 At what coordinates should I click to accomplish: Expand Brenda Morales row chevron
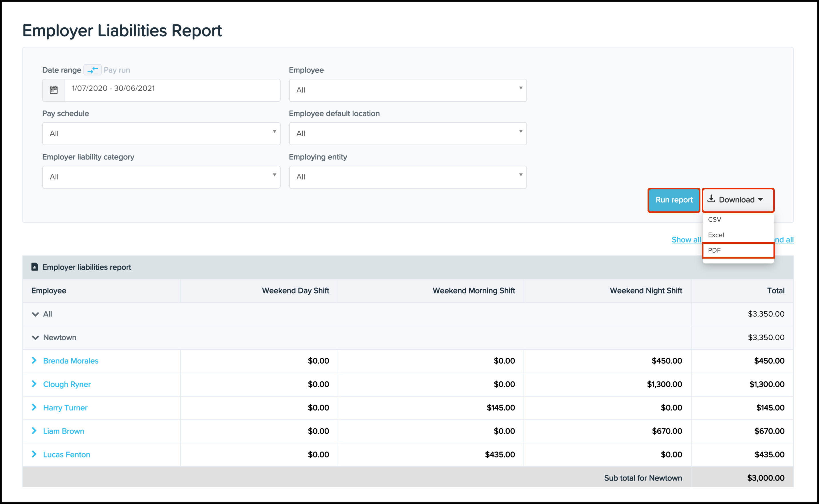34,361
